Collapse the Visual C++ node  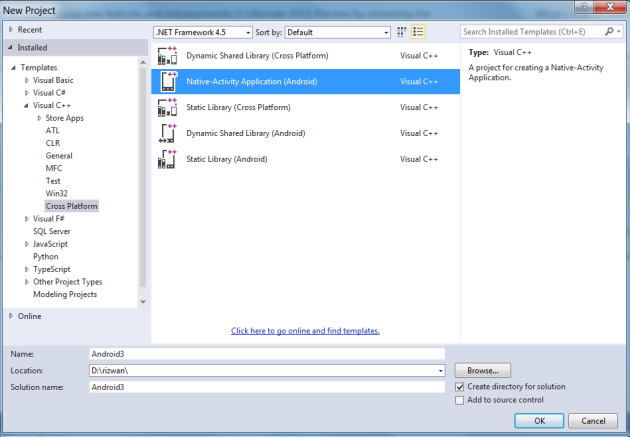point(27,105)
